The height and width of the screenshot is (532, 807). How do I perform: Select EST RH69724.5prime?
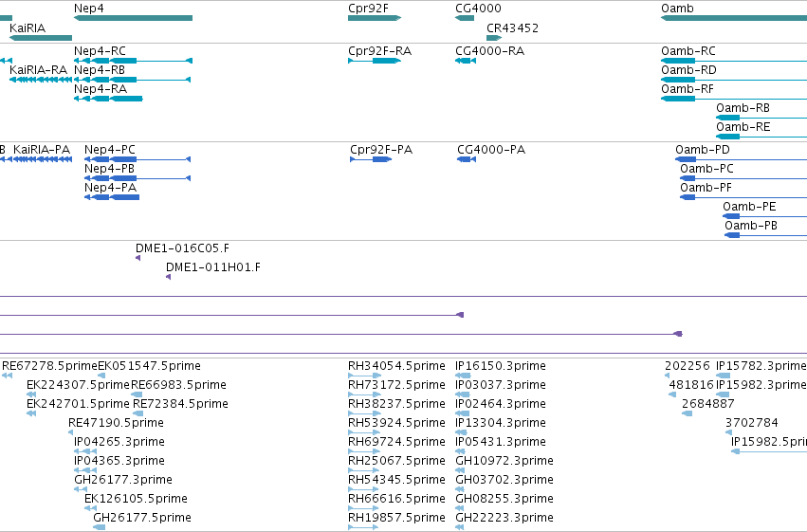coord(364,451)
